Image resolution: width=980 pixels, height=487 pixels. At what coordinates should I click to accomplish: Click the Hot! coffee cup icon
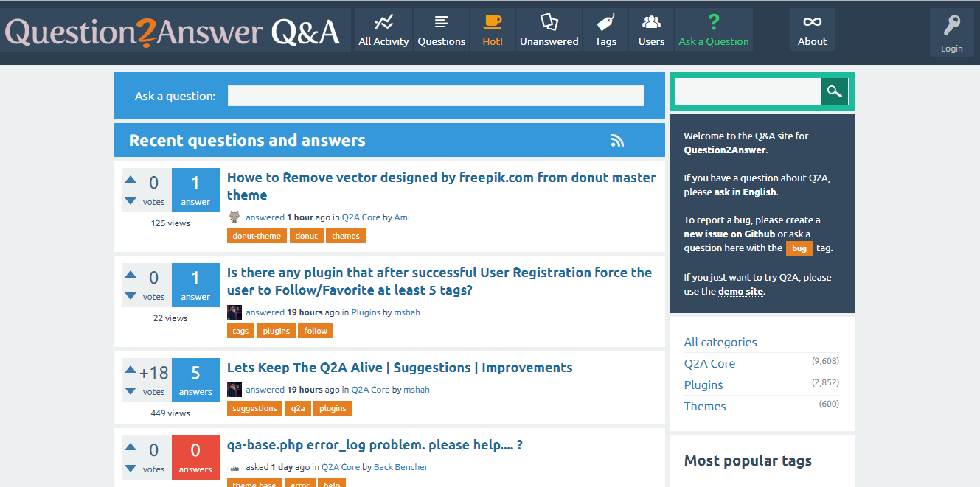coord(492,23)
